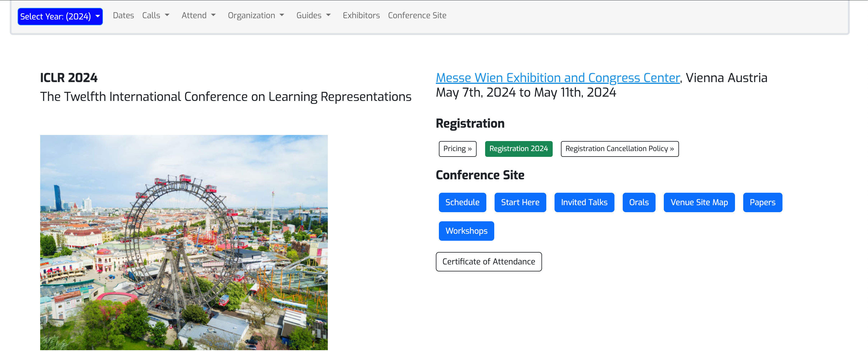Open the Schedule button

(x=462, y=202)
